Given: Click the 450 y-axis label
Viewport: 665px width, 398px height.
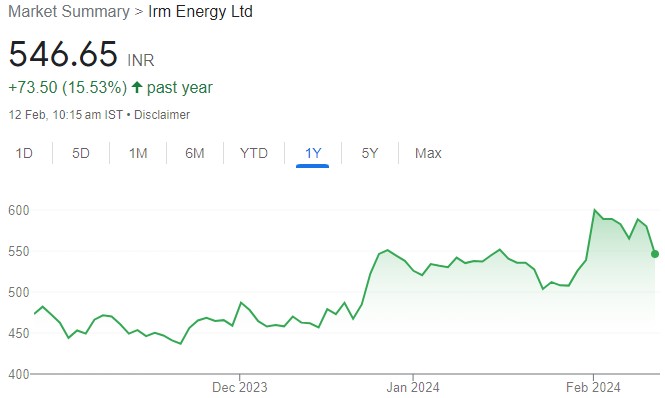Looking at the screenshot, I should pyautogui.click(x=19, y=334).
